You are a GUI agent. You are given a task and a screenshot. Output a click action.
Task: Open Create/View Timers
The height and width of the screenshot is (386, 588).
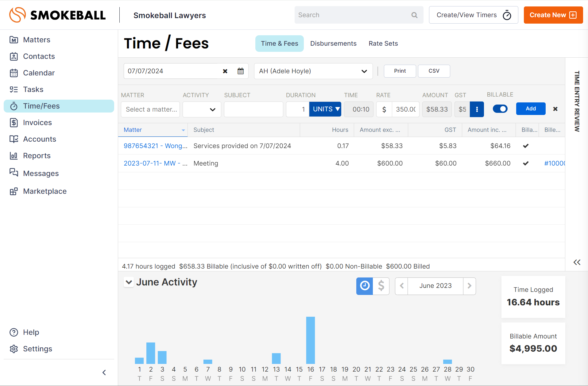(x=474, y=15)
